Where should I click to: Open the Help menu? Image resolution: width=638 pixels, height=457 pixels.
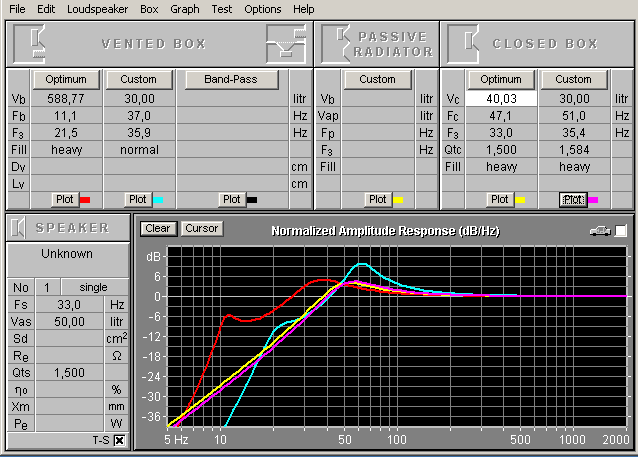click(304, 9)
